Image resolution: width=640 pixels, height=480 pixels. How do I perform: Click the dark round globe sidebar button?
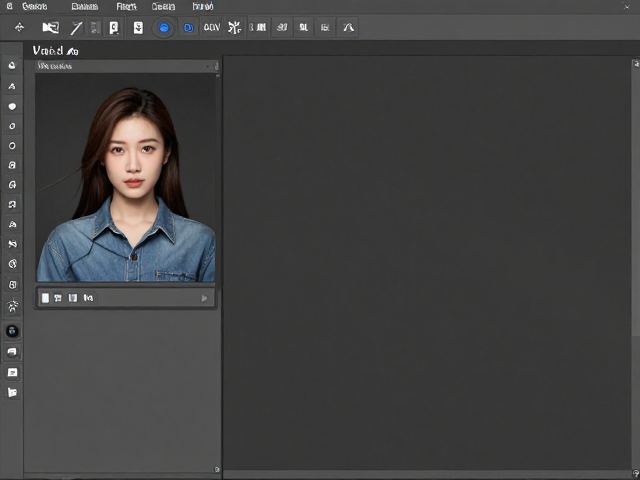click(x=12, y=331)
